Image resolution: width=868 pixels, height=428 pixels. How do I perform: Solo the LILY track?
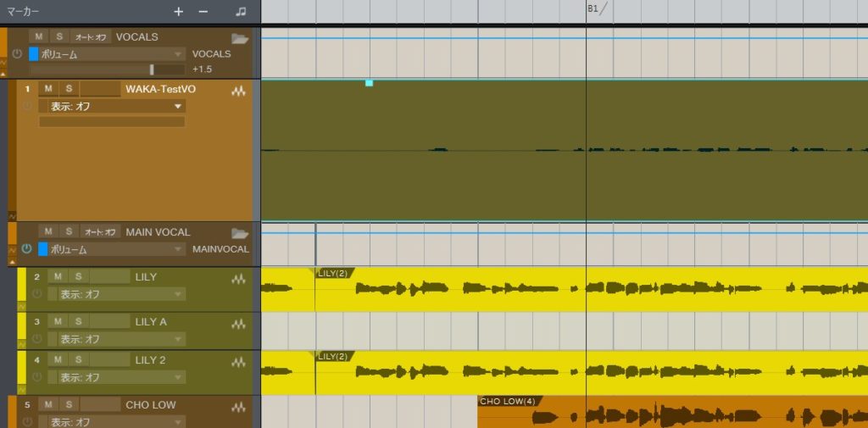click(78, 276)
